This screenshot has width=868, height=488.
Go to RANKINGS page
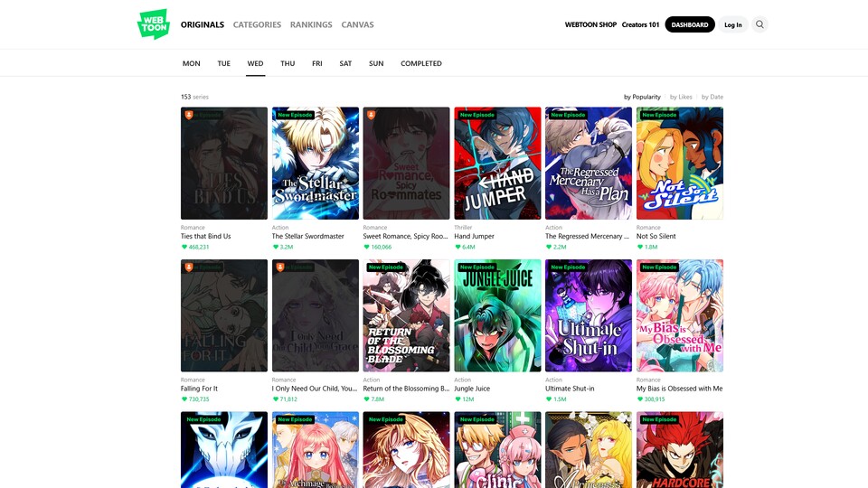pos(311,24)
